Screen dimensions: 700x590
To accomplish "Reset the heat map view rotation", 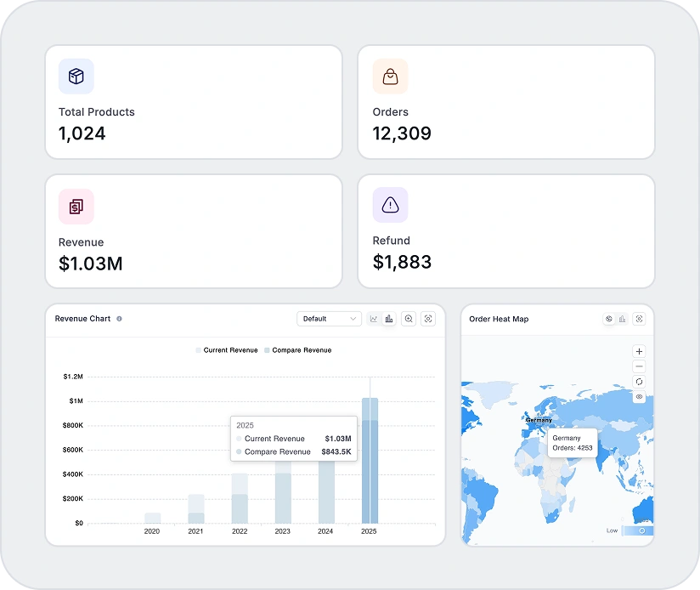I will pyautogui.click(x=639, y=382).
